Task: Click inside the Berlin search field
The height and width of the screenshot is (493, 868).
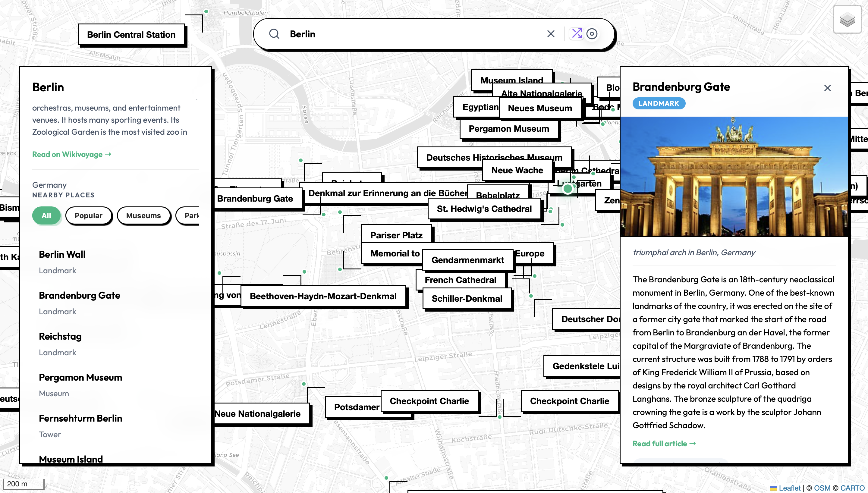Action: (x=406, y=34)
